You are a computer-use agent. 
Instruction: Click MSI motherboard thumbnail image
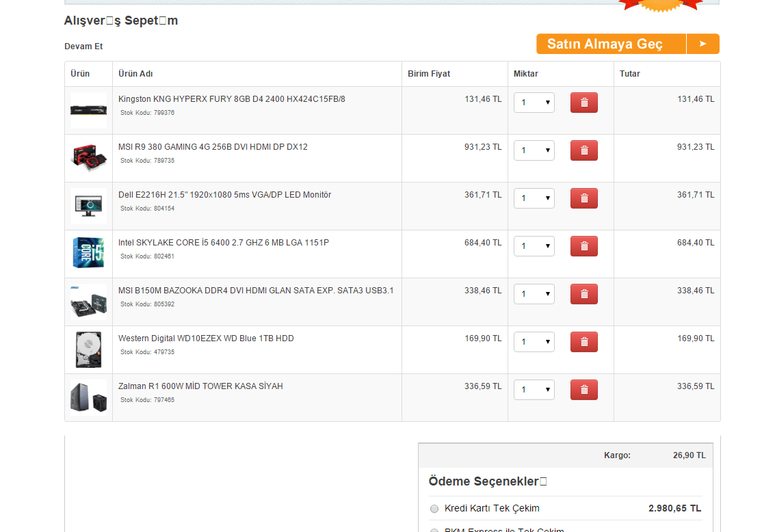(x=88, y=302)
